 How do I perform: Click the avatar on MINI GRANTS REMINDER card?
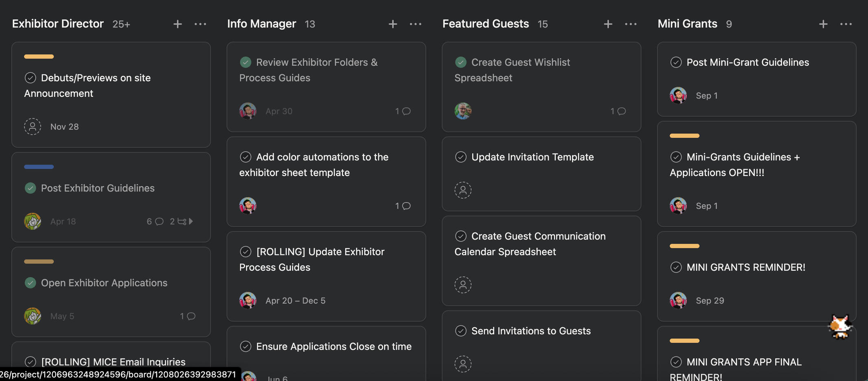(x=678, y=300)
